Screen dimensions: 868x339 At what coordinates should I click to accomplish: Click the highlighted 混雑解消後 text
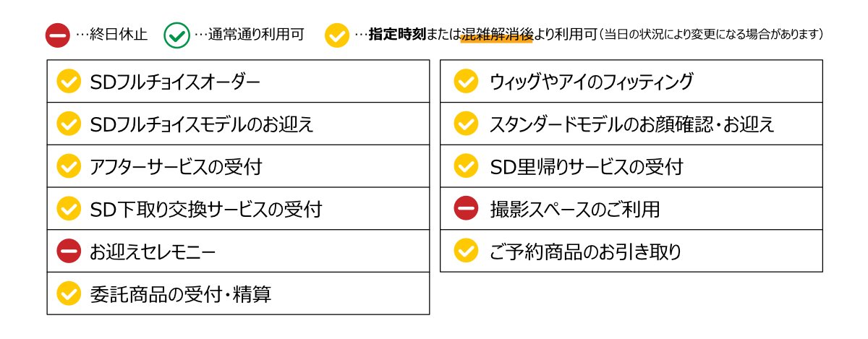(x=496, y=34)
